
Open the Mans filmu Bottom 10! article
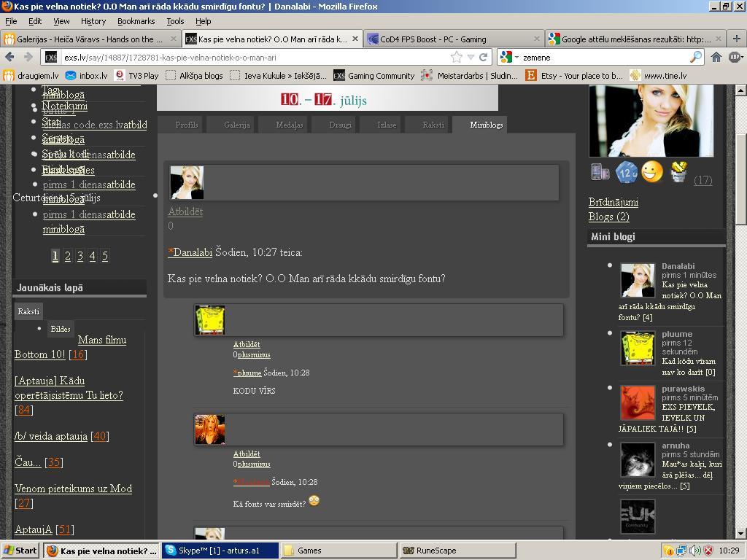click(70, 347)
